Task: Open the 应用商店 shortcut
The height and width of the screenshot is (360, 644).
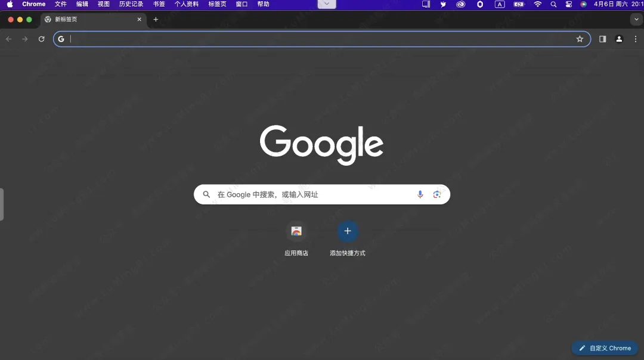Action: [x=296, y=231]
